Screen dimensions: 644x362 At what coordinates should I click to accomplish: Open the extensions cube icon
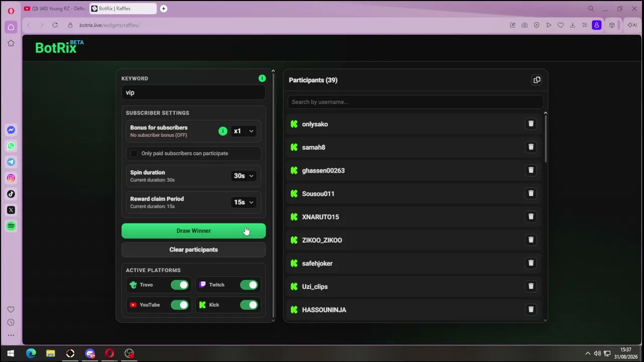[x=612, y=25]
